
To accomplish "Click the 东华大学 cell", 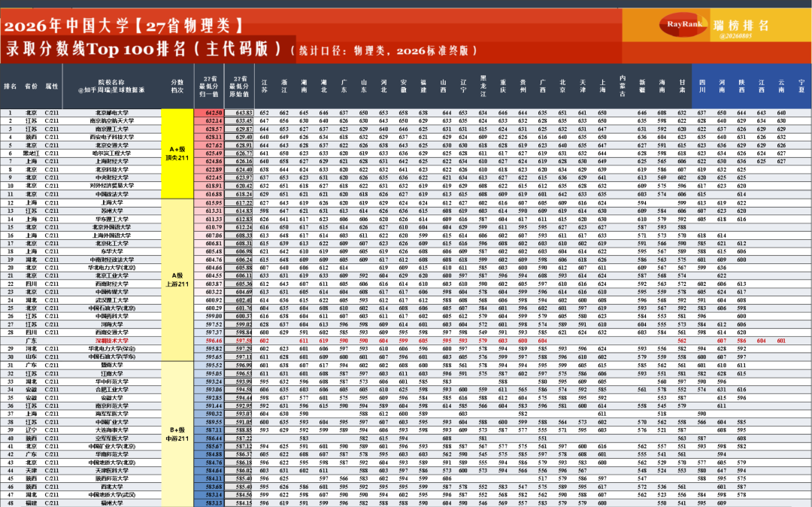I will tap(112, 251).
